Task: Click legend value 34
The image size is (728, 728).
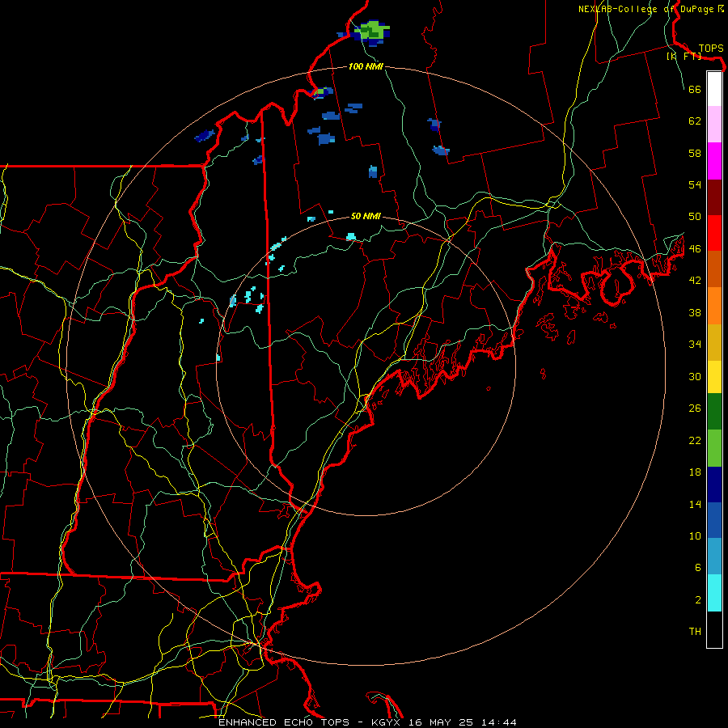Action: tap(695, 345)
